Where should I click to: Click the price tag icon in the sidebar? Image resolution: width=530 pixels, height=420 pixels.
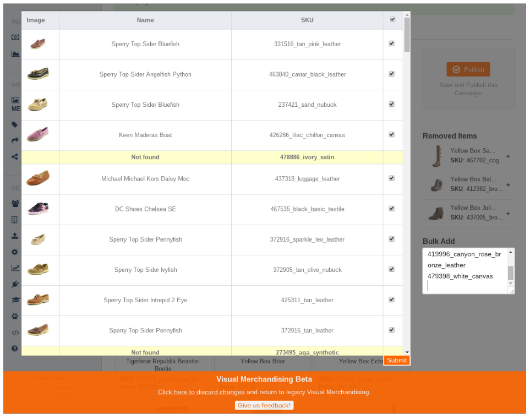coord(15,125)
